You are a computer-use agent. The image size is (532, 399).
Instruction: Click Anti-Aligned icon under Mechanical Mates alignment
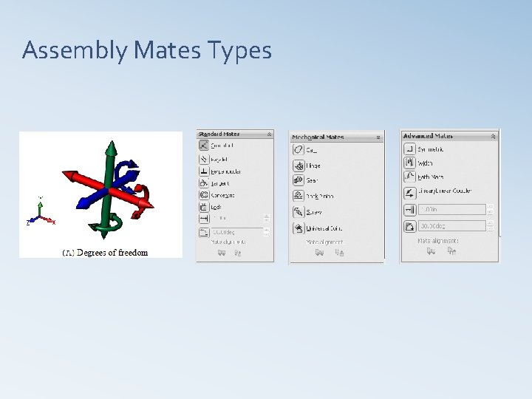pos(339,253)
